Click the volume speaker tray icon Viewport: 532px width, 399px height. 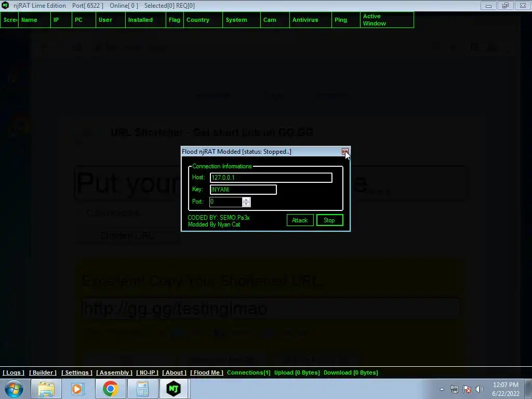click(x=480, y=389)
